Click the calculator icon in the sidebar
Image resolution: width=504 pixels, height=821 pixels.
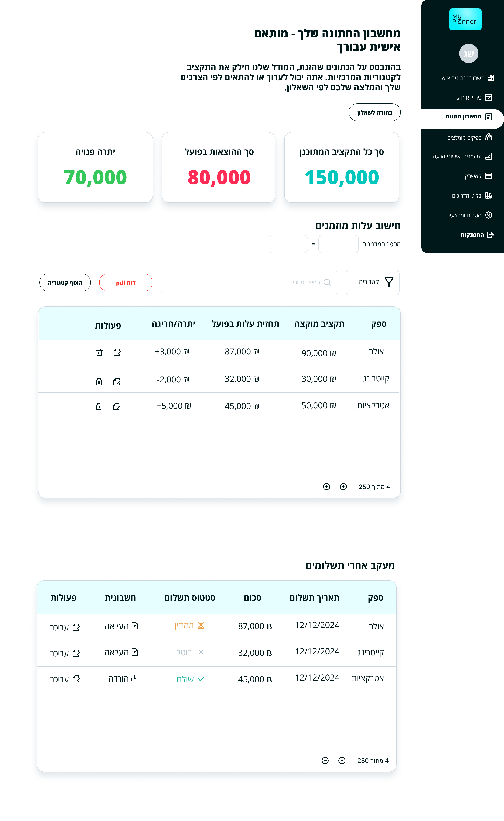click(x=489, y=117)
